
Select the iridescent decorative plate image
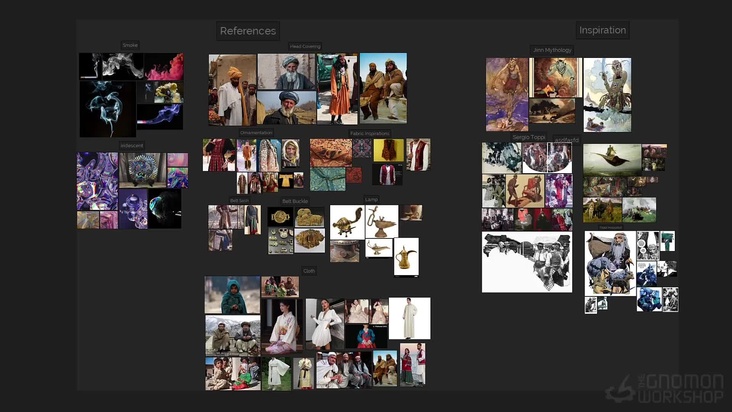coord(142,170)
